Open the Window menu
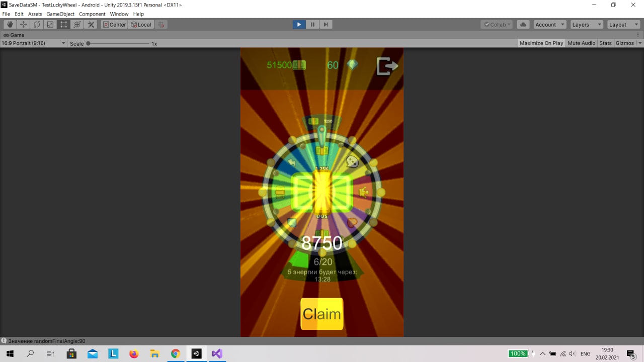Image resolution: width=644 pixels, height=362 pixels. 119,14
